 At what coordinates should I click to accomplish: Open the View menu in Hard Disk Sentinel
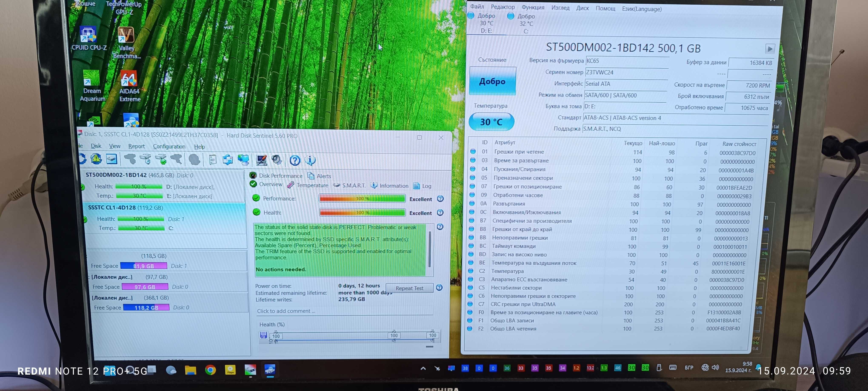click(x=115, y=146)
